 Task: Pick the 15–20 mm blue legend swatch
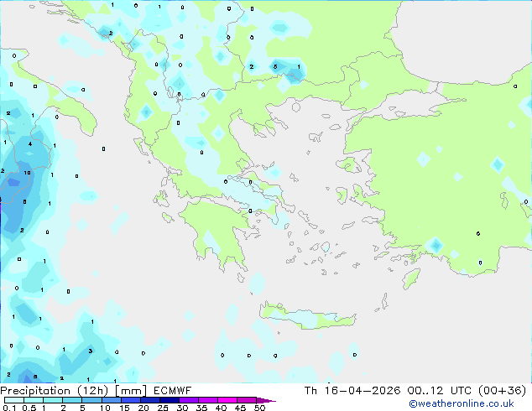pos(131,400)
